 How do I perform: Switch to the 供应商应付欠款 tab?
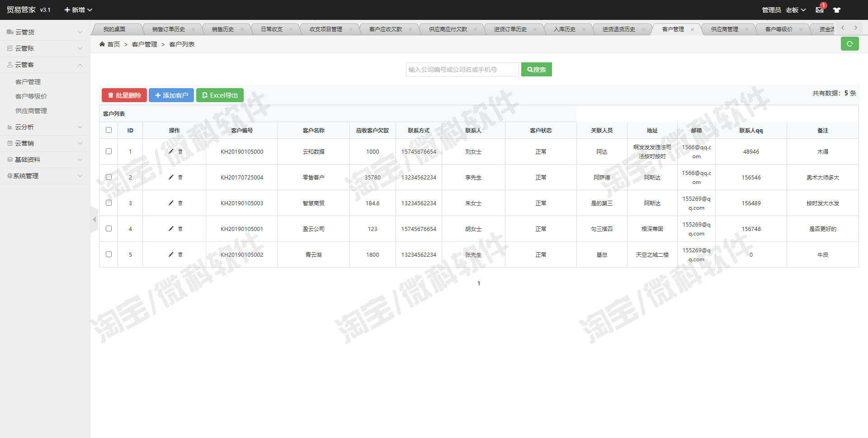tap(448, 29)
